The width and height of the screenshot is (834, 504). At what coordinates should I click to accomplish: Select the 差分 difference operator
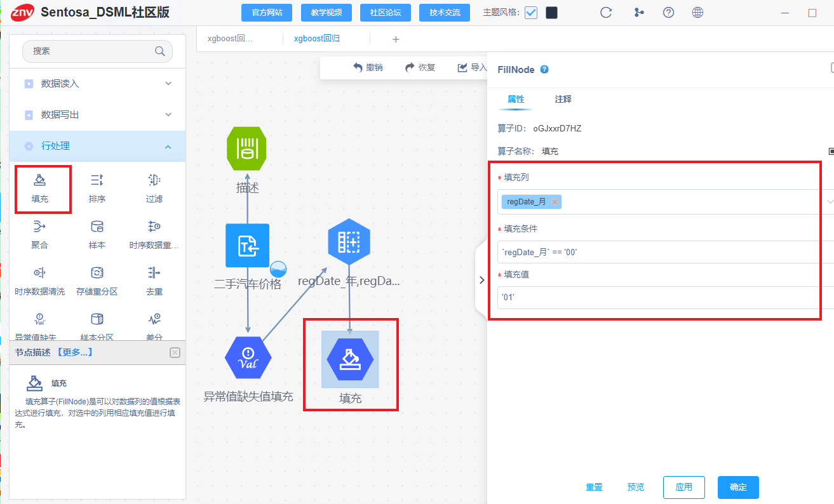coord(154,326)
